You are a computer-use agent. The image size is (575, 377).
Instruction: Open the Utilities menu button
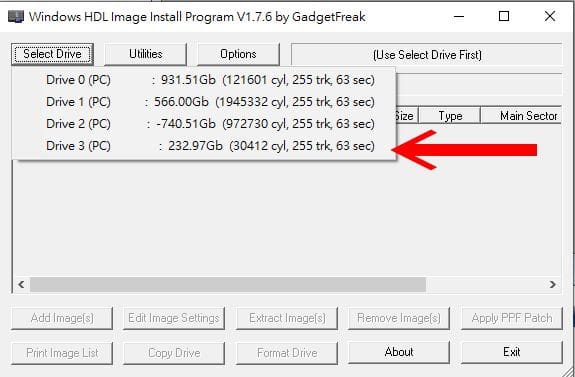(146, 54)
